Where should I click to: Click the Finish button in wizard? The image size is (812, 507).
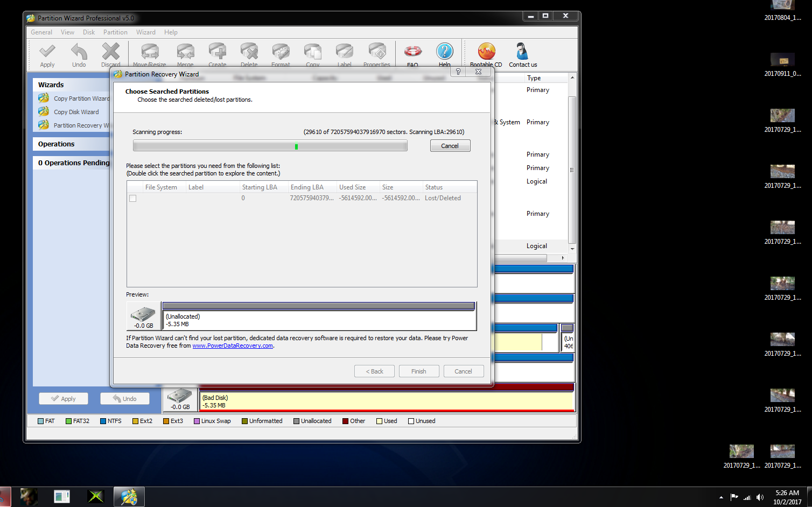tap(418, 371)
